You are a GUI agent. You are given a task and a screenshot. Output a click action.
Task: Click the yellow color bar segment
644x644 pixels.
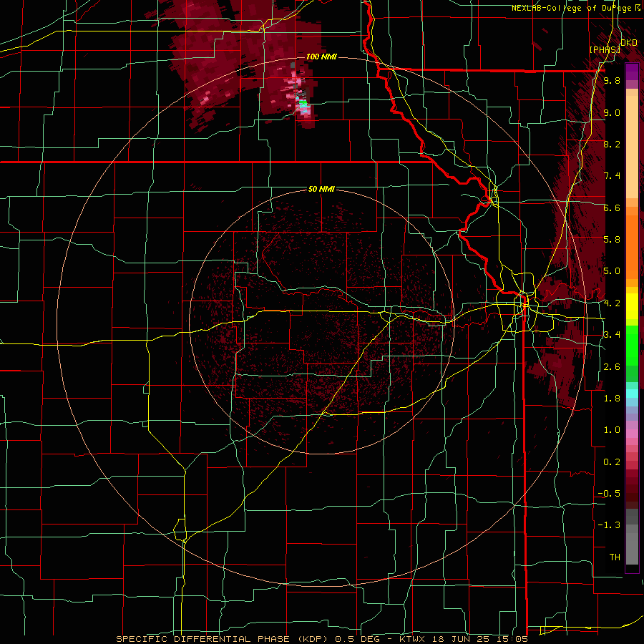pos(632,306)
